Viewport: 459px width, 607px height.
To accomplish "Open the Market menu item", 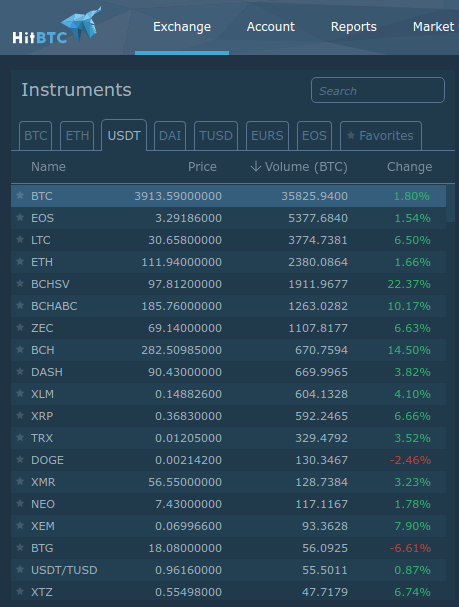I will coord(433,27).
